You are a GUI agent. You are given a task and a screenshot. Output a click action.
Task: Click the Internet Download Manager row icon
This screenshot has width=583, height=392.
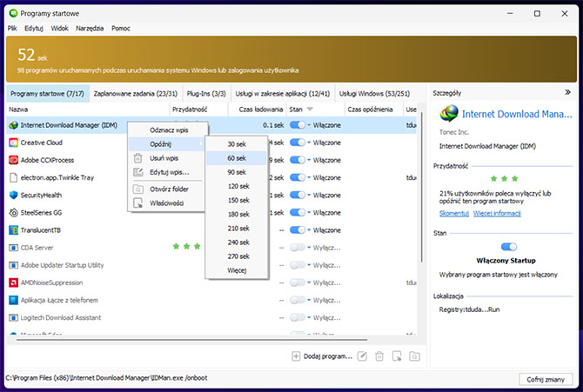click(x=13, y=125)
